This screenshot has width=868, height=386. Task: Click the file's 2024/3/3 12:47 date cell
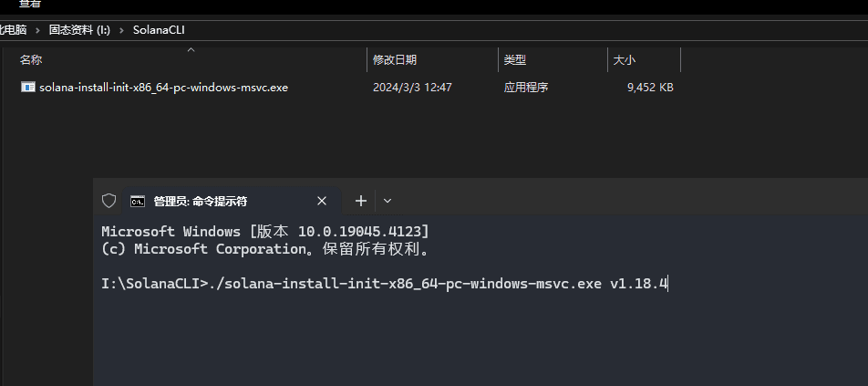pyautogui.click(x=412, y=88)
